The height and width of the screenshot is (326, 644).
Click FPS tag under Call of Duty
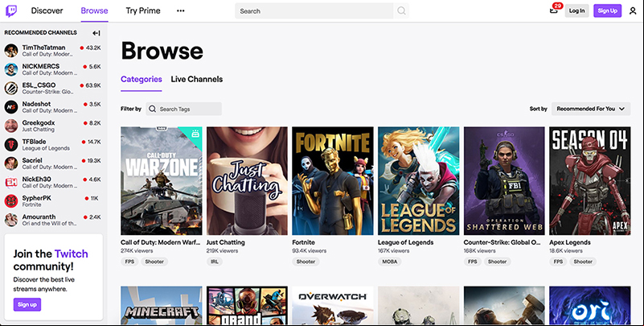pos(129,262)
